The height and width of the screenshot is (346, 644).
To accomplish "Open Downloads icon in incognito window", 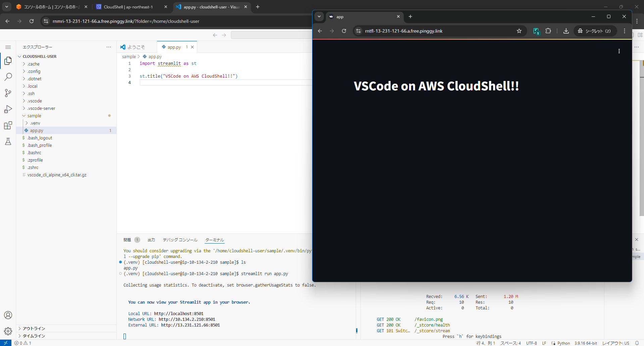I will point(566,31).
